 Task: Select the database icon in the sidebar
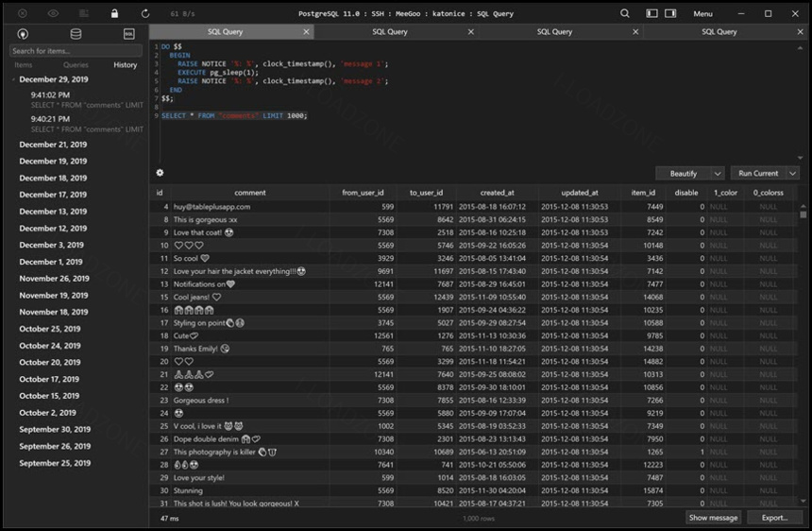pyautogui.click(x=76, y=34)
